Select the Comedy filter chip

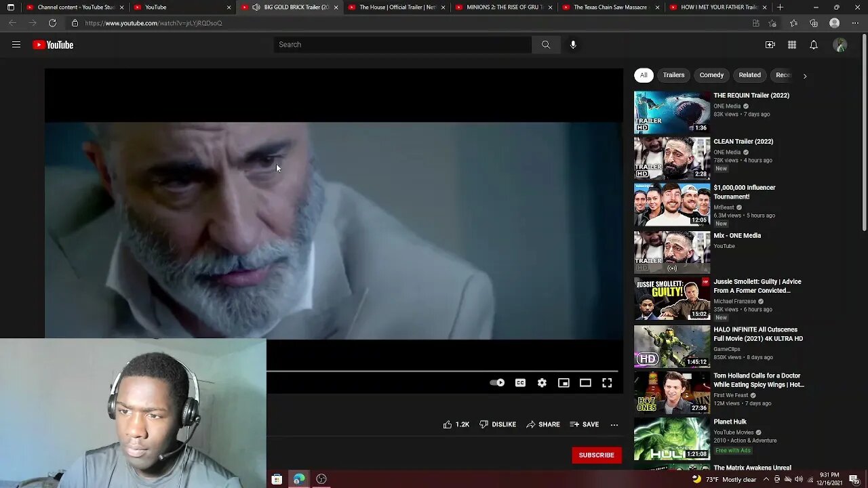tap(711, 75)
